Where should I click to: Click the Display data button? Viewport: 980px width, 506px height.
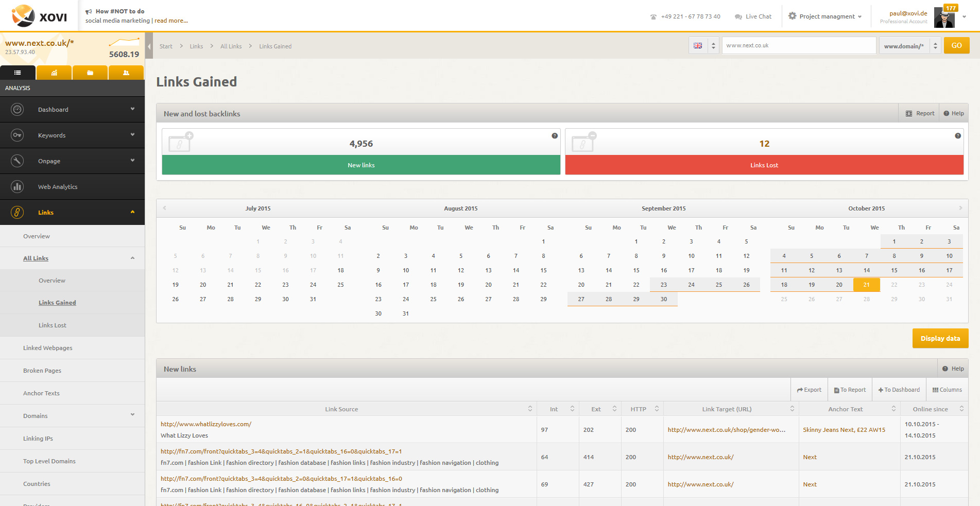940,338
